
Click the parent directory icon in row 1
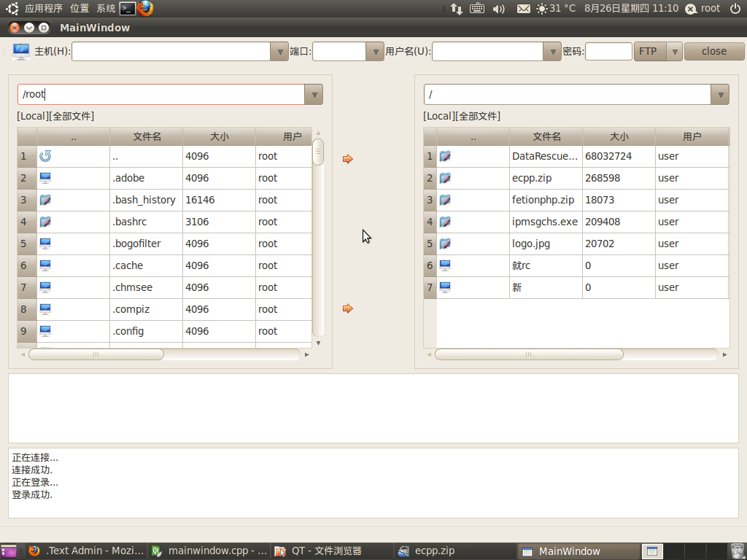(45, 156)
